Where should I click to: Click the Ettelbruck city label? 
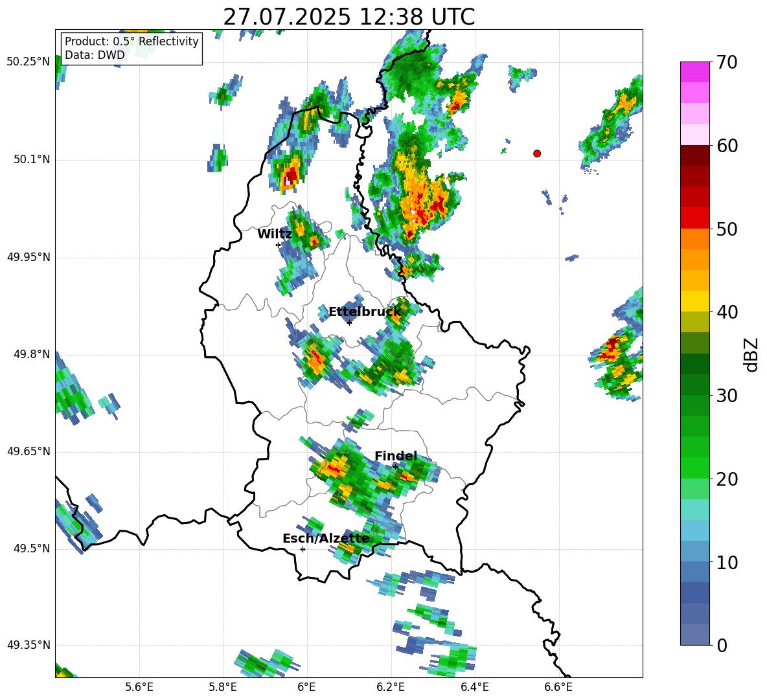365,312
